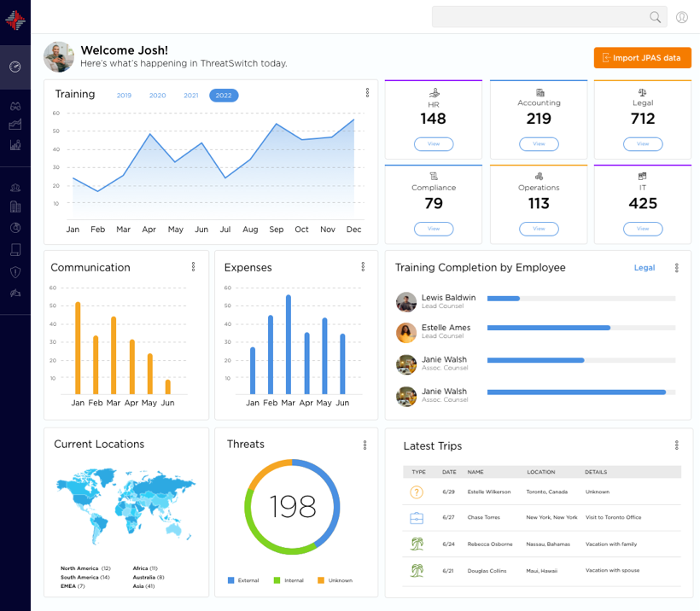Image resolution: width=700 pixels, height=611 pixels.
Task: Click the user profile icon at top right
Action: pos(681,17)
